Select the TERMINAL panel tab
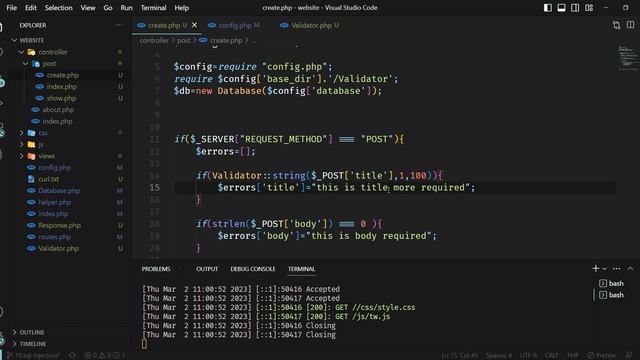640x360 pixels. (301, 269)
